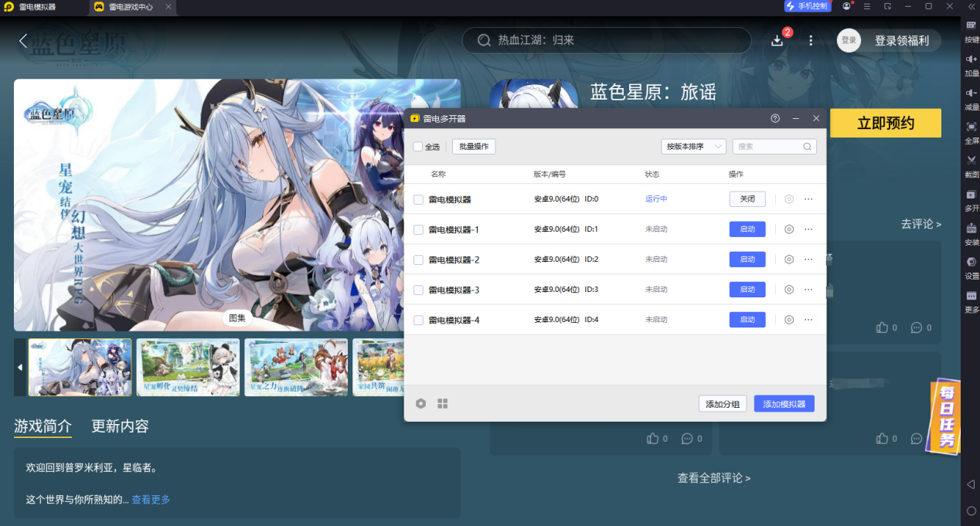The width and height of the screenshot is (980, 526).
Task: Click the 搜索 field in multi-opener
Action: [x=774, y=146]
